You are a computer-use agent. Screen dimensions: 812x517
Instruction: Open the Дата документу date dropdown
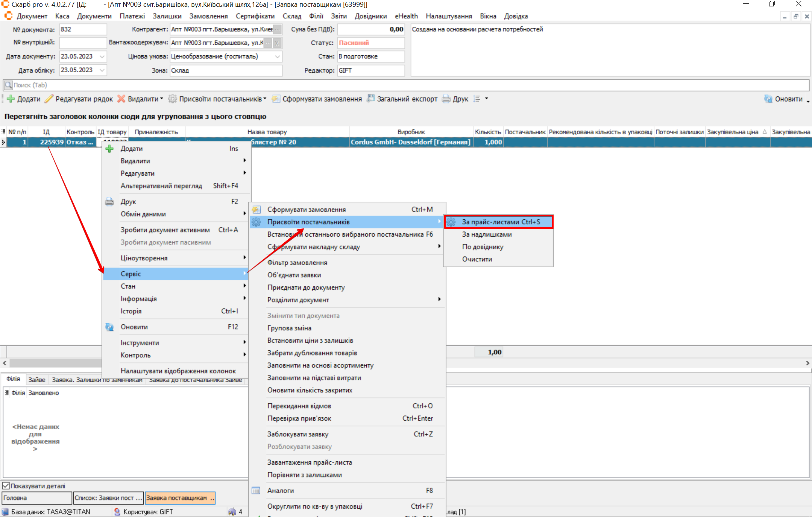pos(102,56)
